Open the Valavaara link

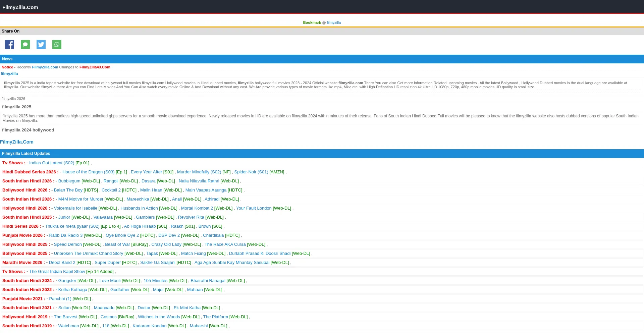click(x=103, y=217)
